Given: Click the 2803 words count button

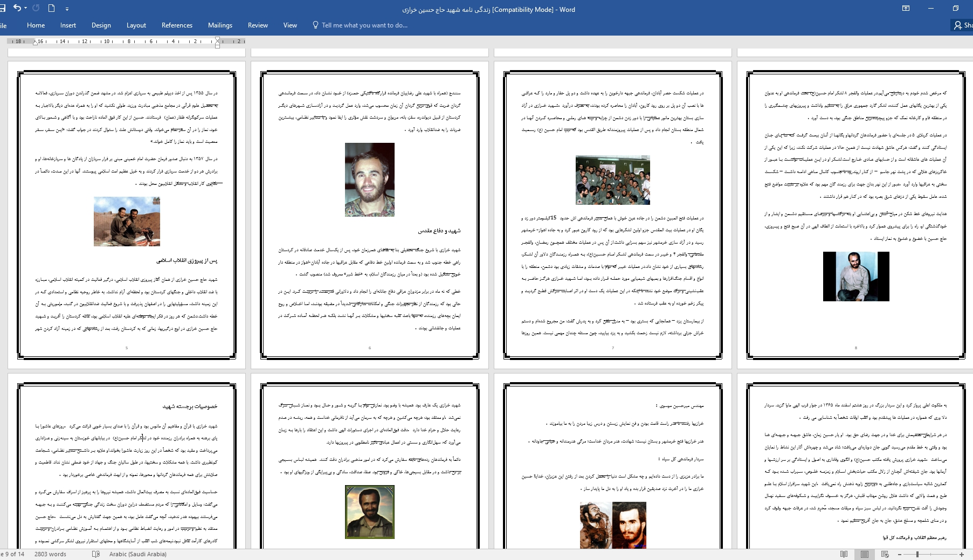Looking at the screenshot, I should [x=50, y=554].
